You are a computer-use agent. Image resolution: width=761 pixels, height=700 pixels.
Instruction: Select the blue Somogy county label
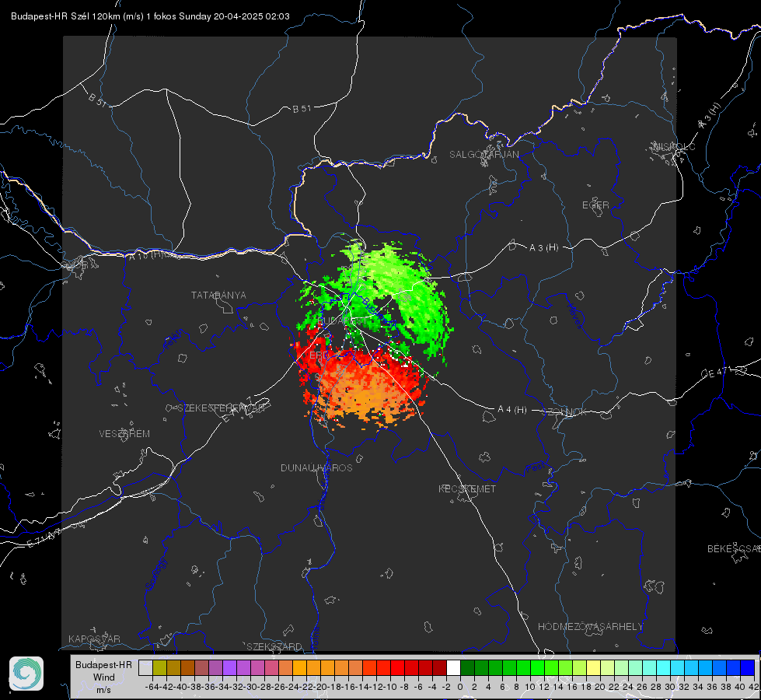tap(155, 574)
